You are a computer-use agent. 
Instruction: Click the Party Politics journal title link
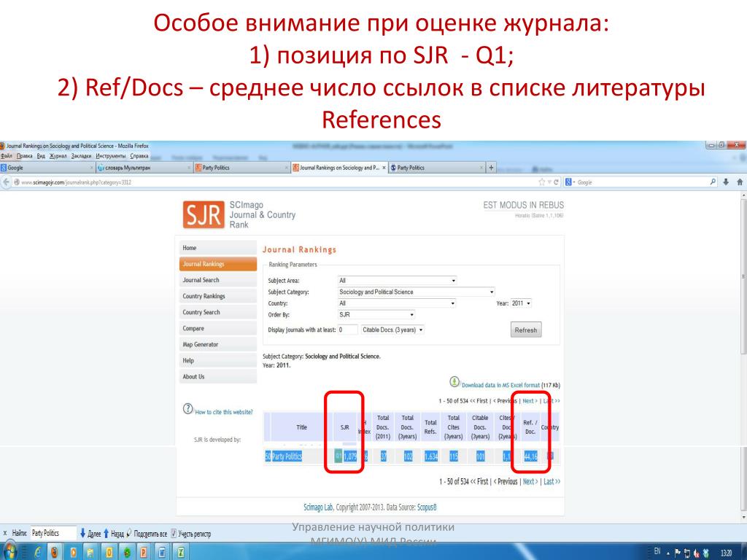pos(287,456)
